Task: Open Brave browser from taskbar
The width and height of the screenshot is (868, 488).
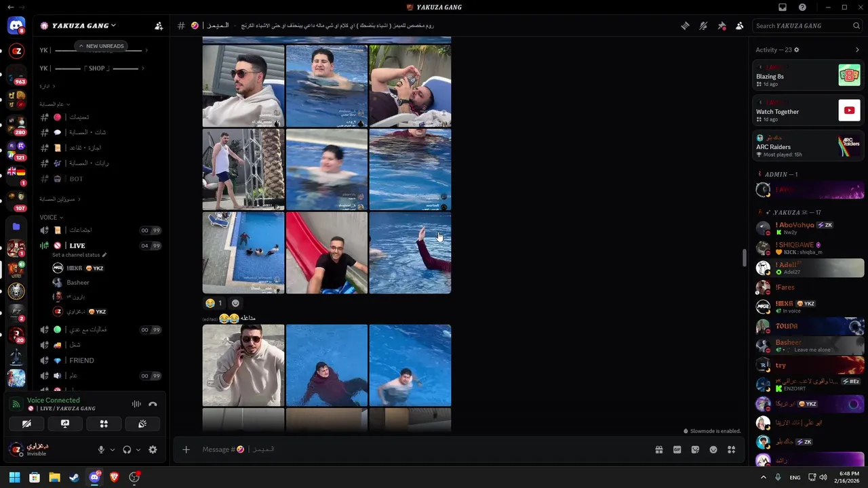Action: pyautogui.click(x=114, y=477)
